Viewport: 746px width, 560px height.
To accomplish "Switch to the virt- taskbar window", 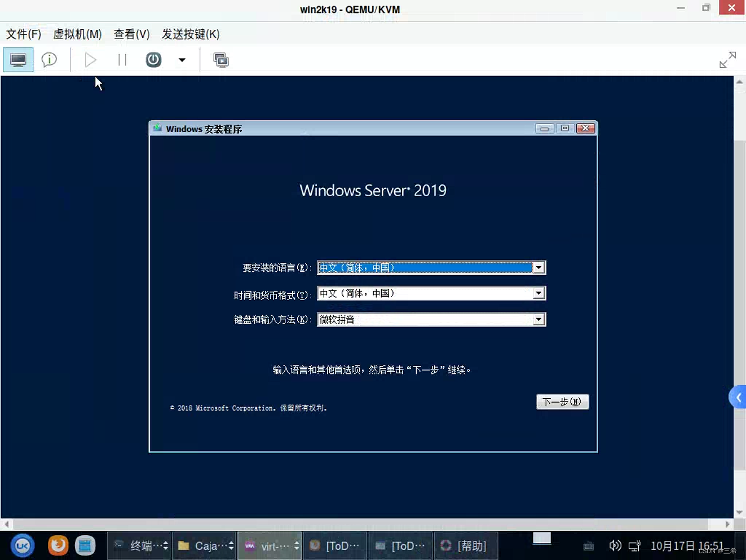I will click(x=270, y=545).
